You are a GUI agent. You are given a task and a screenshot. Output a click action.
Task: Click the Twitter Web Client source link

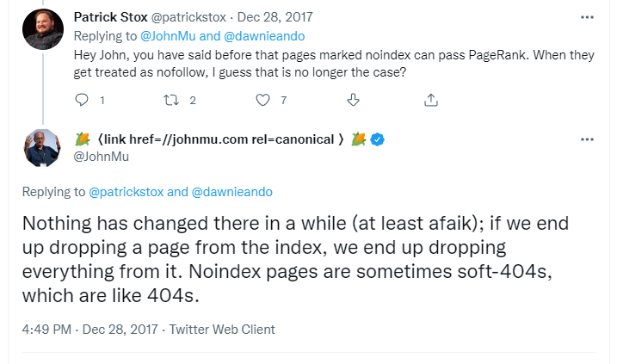[x=222, y=329]
